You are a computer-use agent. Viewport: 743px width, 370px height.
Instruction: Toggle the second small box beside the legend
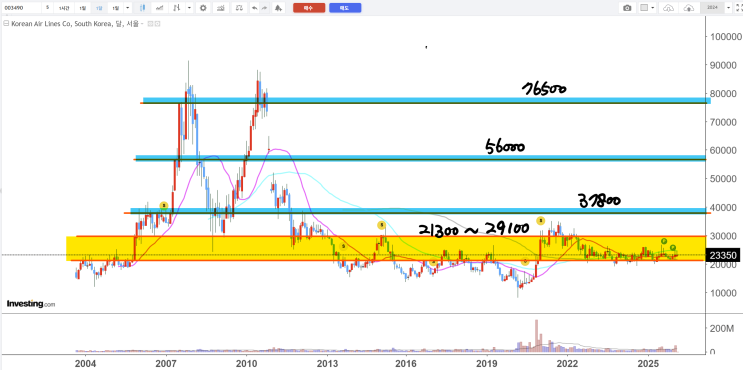pos(157,24)
